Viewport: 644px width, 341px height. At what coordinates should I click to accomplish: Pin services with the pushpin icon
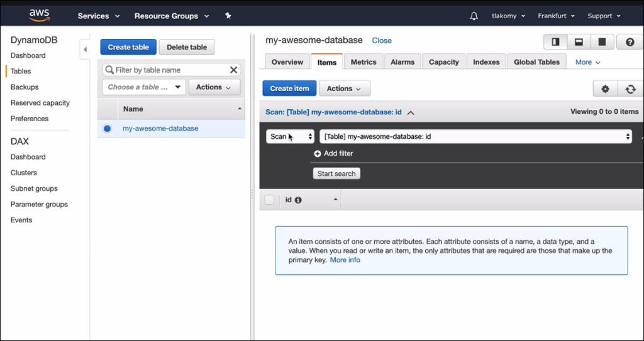(x=228, y=16)
